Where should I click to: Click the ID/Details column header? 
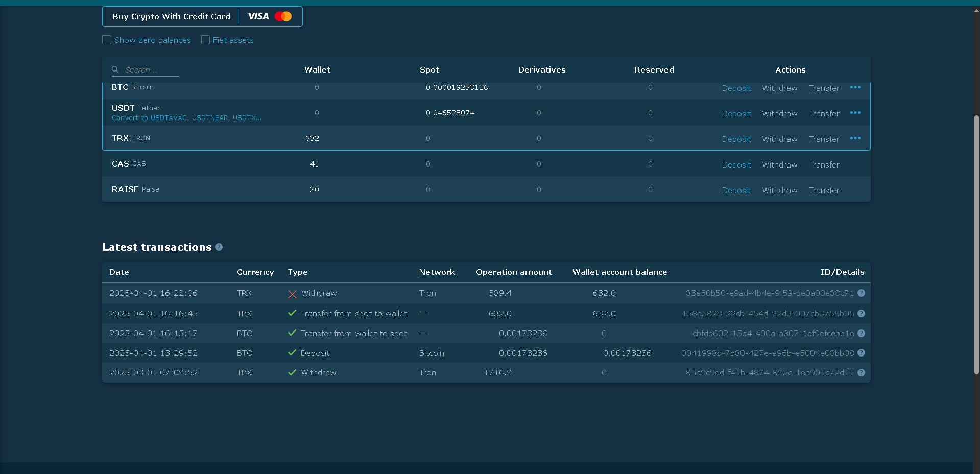tap(842, 272)
